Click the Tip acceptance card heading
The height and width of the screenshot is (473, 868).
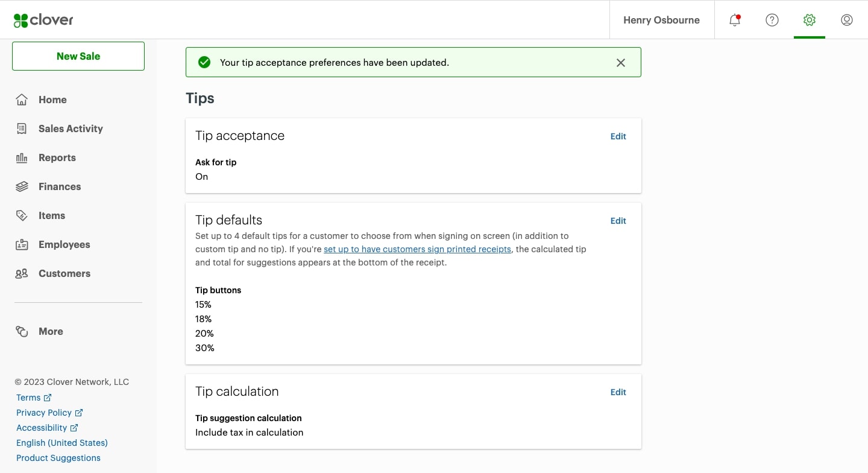(x=240, y=136)
